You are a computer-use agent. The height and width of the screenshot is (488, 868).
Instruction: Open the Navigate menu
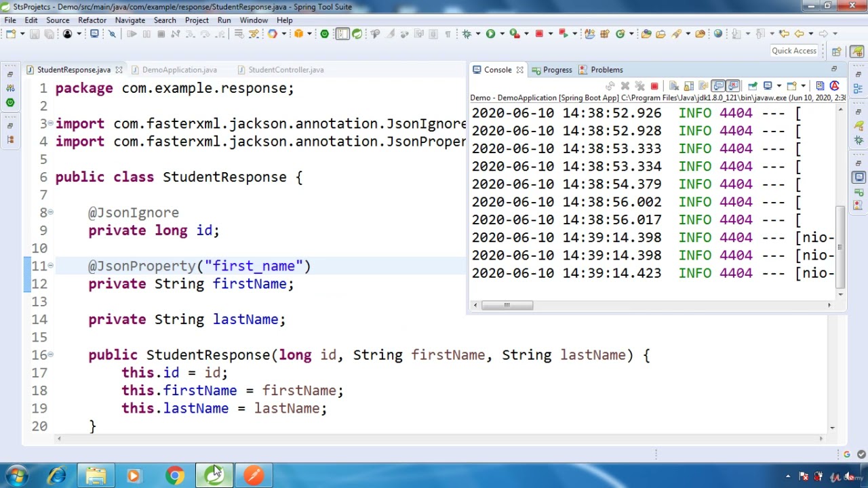tap(130, 20)
